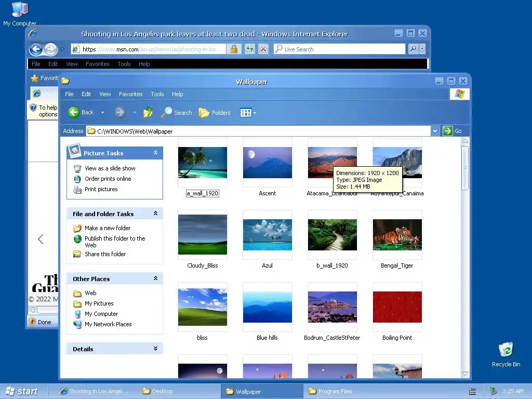Open My Computer desktop icon

click(x=20, y=14)
